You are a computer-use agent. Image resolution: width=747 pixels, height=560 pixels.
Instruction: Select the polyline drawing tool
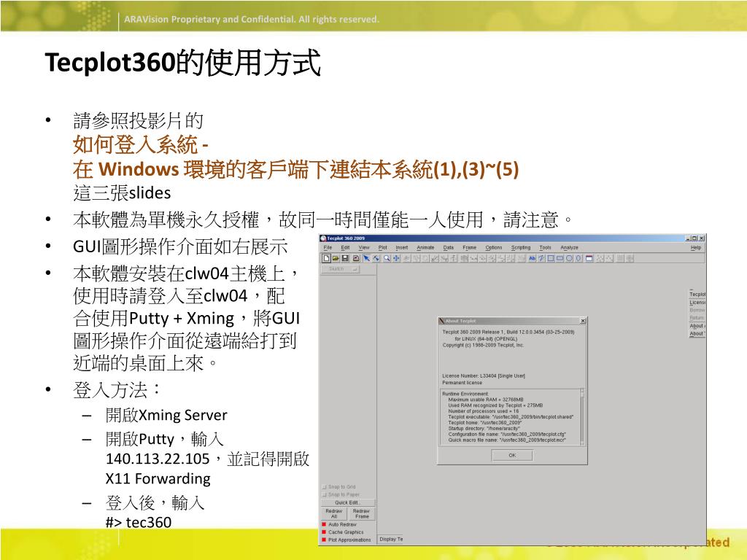541,258
